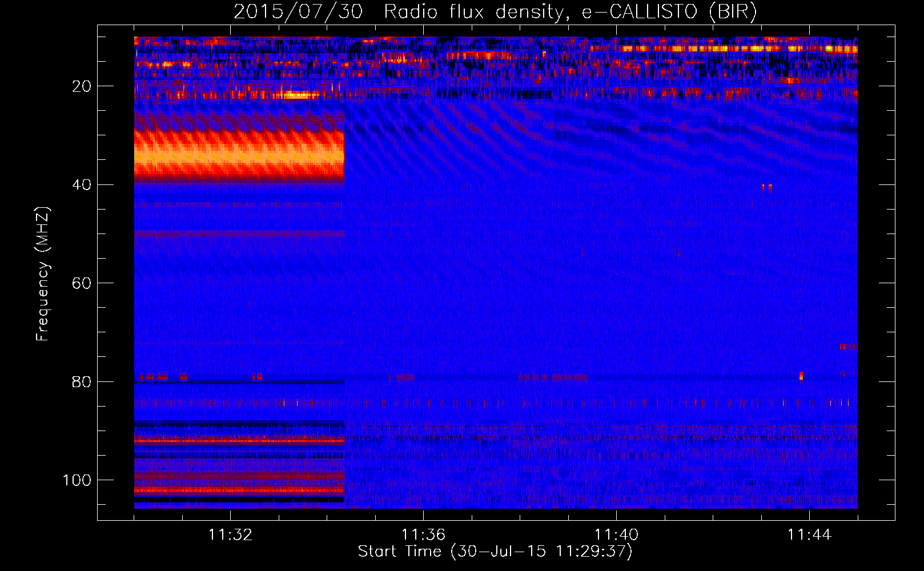Screen dimensions: 924x571
Task: Click the plot title '2015/07/30 Radio flux density, e-CALLISTO (BIR)'
Action: point(495,12)
